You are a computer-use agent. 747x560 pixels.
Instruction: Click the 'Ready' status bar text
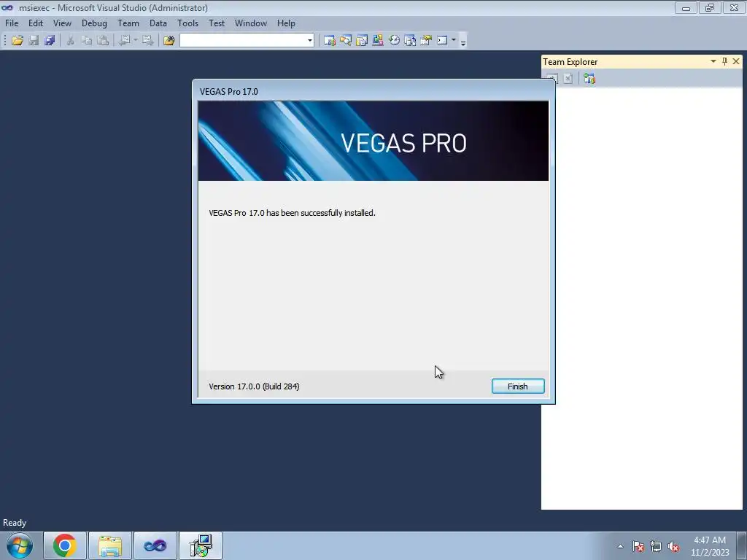tap(15, 523)
